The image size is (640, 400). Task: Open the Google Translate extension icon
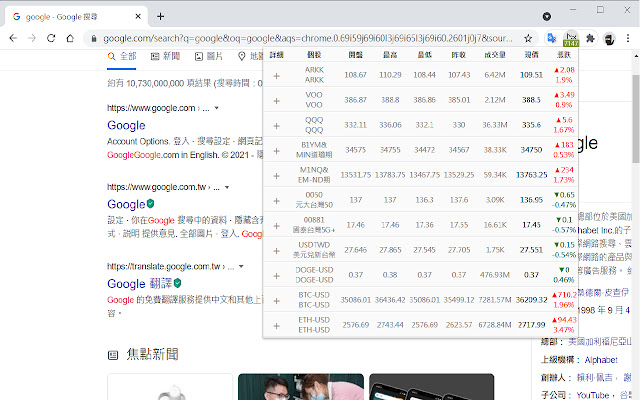551,38
